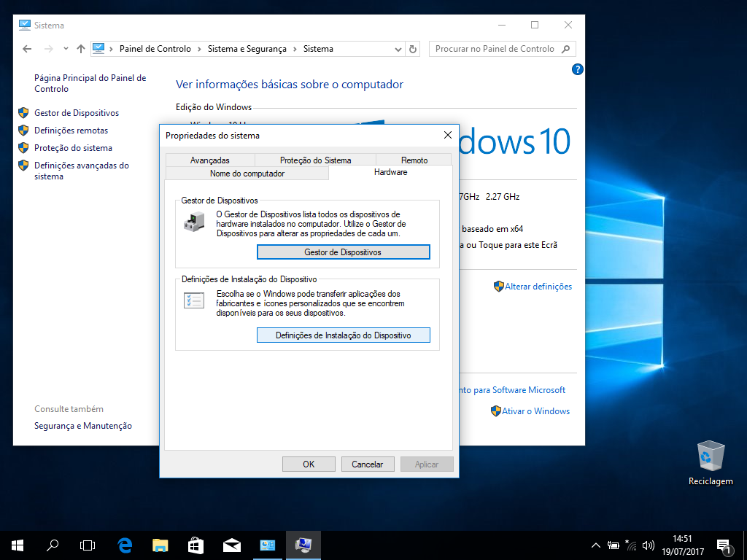Open Microsoft Edge from the taskbar
The width and height of the screenshot is (747, 560).
coord(125,545)
